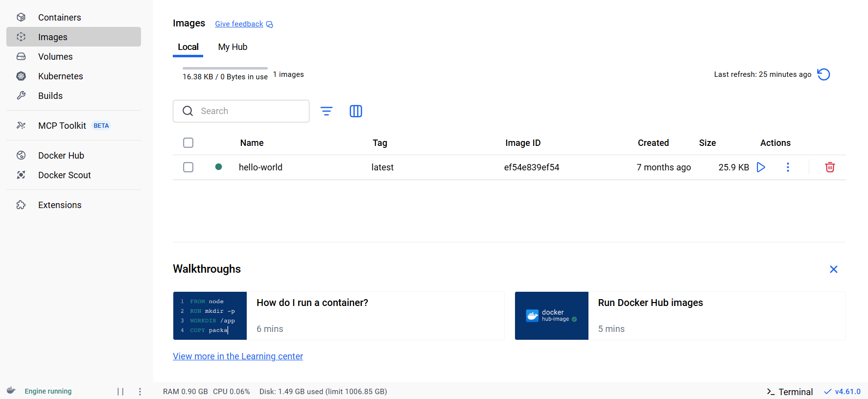Go to the Kubernetes section

click(73, 76)
